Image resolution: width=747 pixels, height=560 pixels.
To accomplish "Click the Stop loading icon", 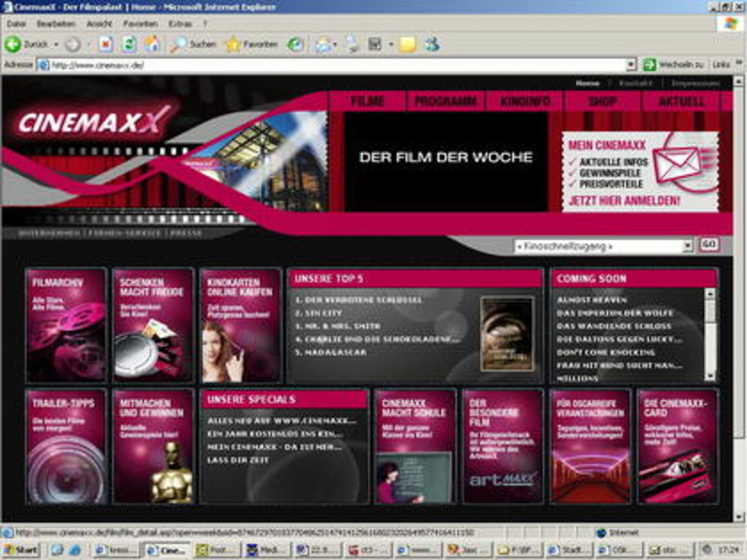I will tap(105, 44).
